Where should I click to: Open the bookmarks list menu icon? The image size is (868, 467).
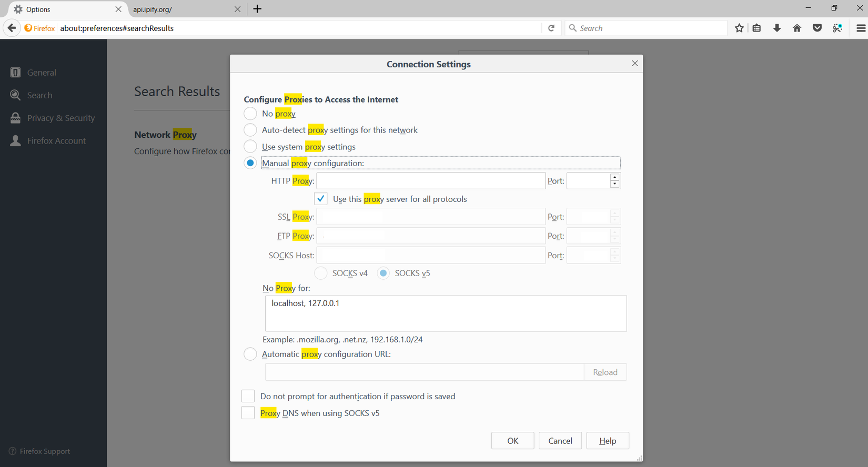tap(756, 28)
